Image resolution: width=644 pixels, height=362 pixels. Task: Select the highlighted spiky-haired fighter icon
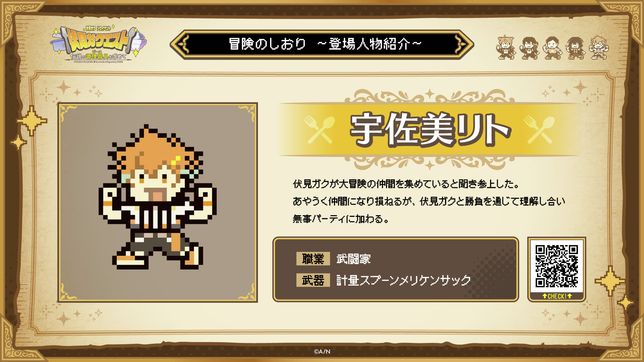coord(599,47)
